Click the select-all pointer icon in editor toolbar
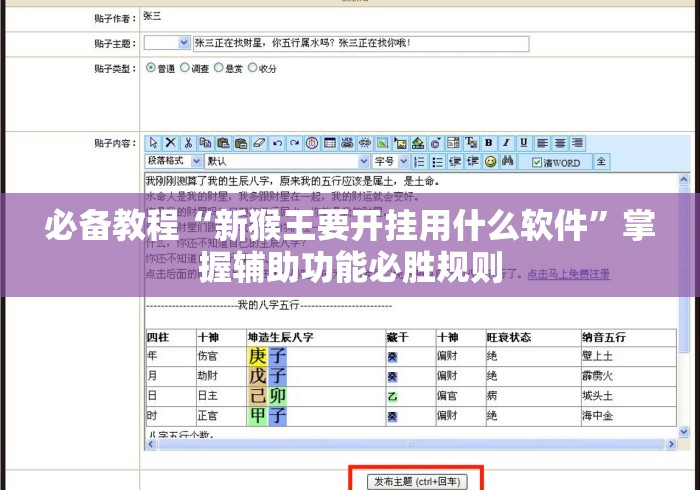This screenshot has height=490, width=700. pos(153,143)
